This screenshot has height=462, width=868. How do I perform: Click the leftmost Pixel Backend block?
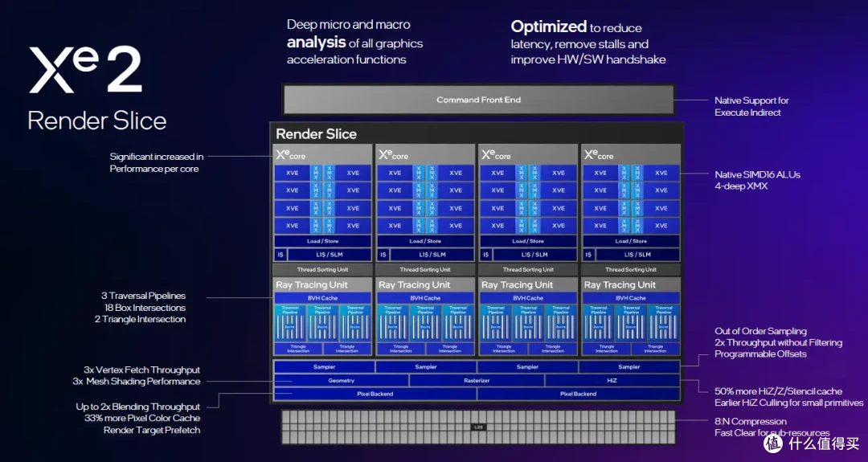click(375, 394)
